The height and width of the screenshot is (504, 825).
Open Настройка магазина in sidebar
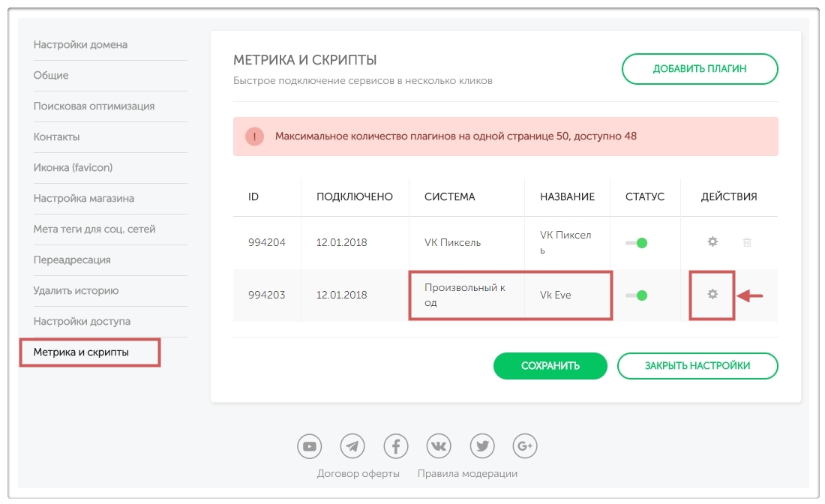pyautogui.click(x=83, y=199)
